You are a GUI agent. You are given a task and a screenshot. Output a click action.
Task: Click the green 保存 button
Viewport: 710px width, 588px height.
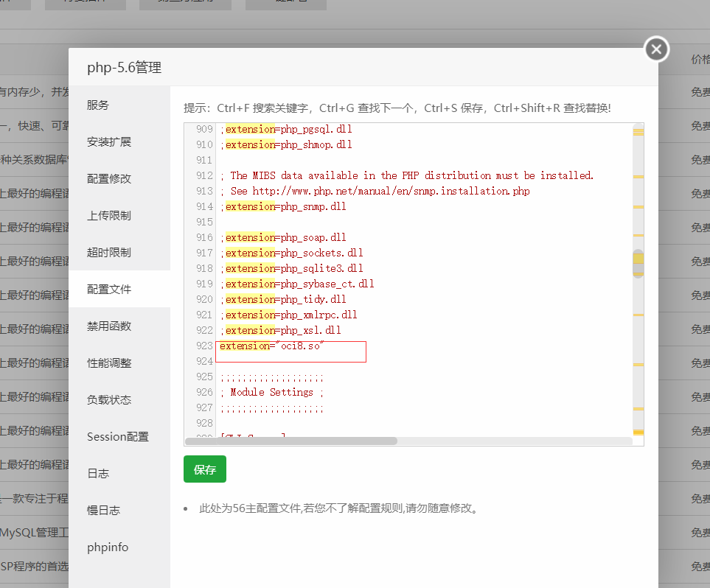205,469
